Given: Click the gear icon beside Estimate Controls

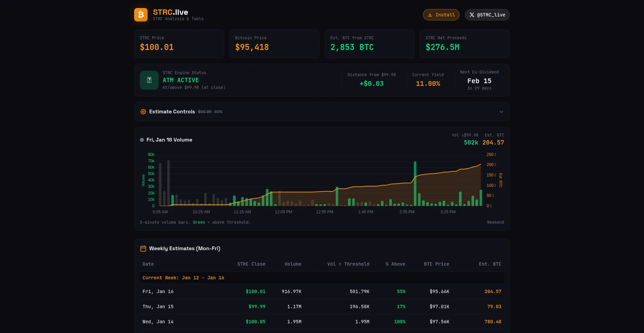Looking at the screenshot, I should (143, 112).
